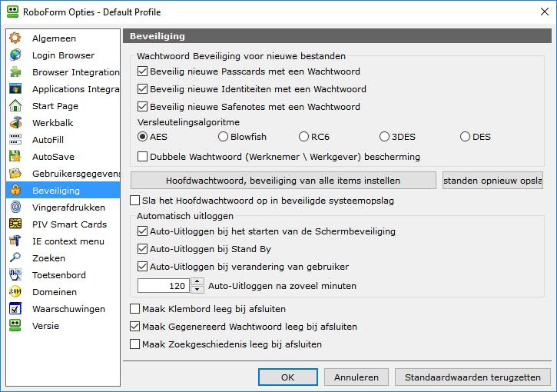
Task: Click the Browser Integration puzzle icon
Action: [x=15, y=71]
